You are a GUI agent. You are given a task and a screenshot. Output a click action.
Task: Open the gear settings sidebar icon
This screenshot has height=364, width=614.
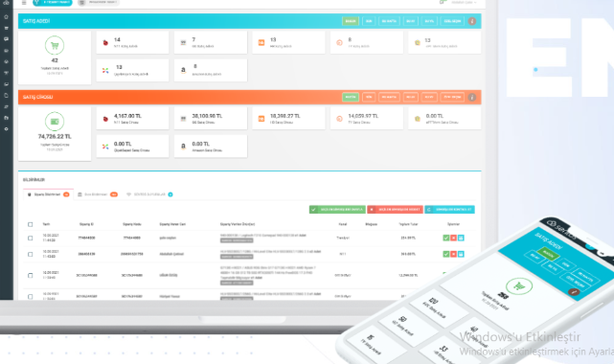pyautogui.click(x=6, y=128)
